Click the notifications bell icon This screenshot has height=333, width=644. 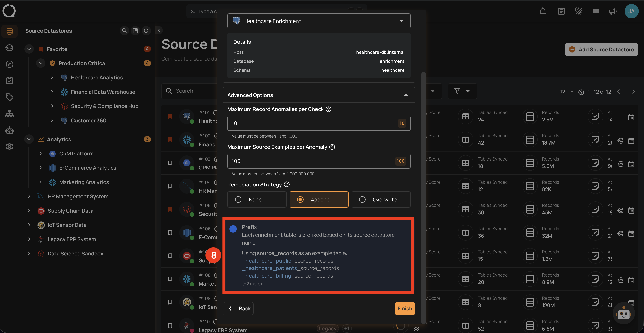[543, 11]
